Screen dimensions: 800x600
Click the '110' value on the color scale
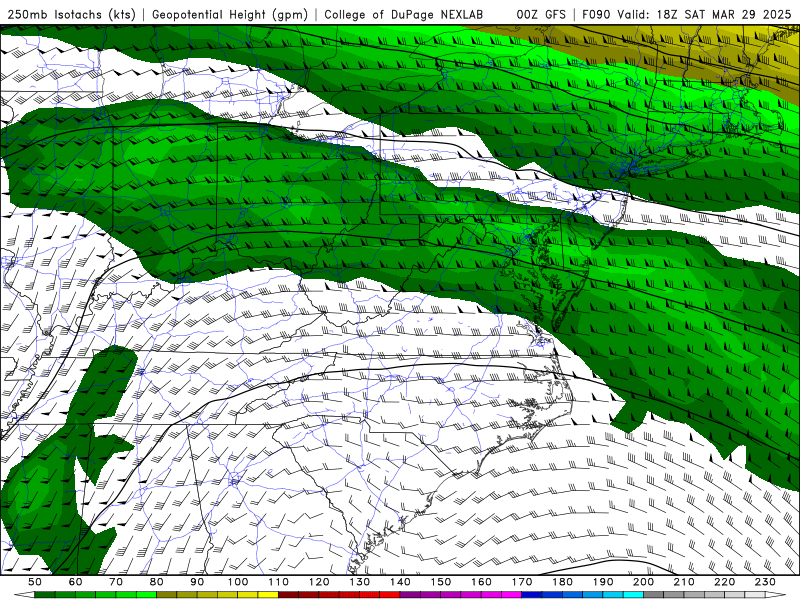coord(279,582)
